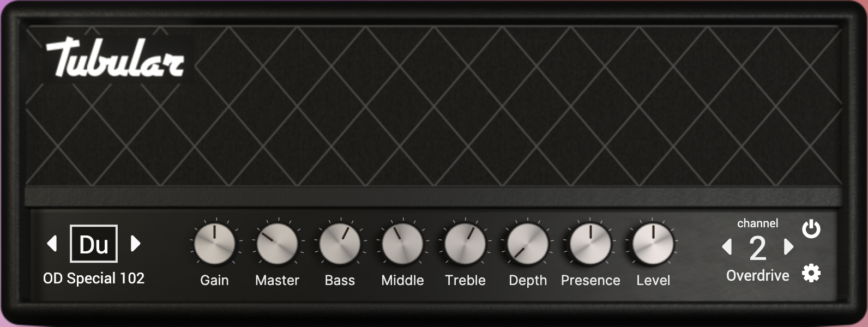Image resolution: width=868 pixels, height=327 pixels.
Task: Click the Depth knob
Action: [x=528, y=244]
